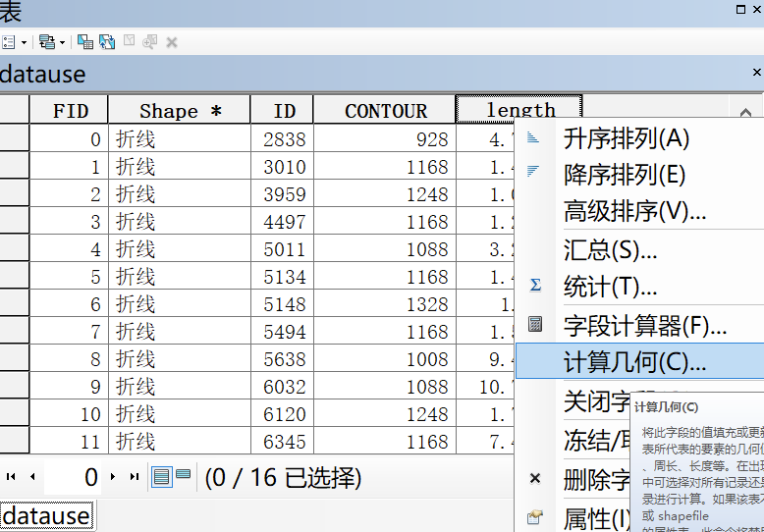764x532 pixels.
Task: Click the ID cell 5011
Action: 282,248
